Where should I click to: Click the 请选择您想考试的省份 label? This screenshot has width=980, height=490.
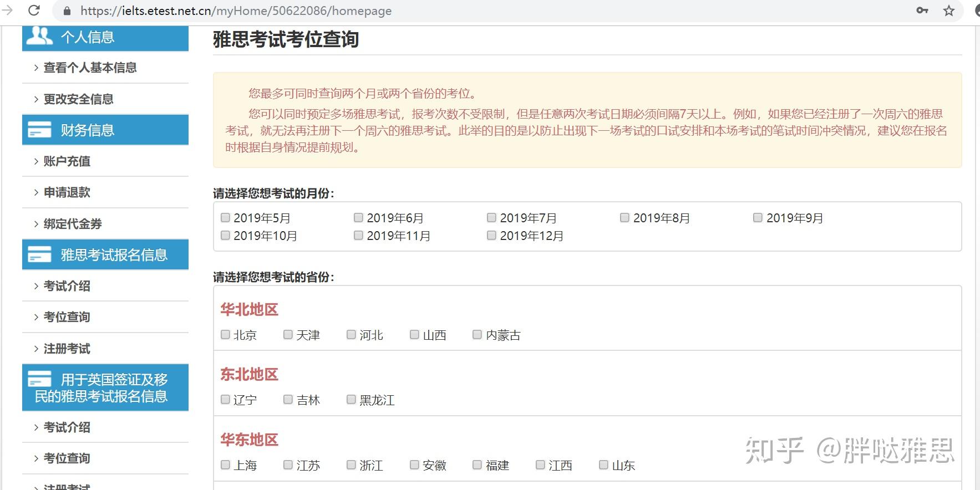[274, 277]
